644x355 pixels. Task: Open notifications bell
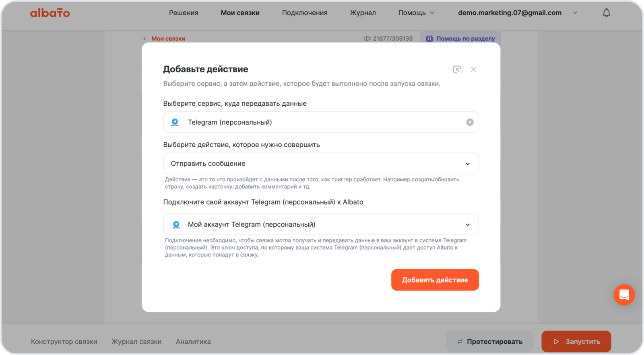tap(606, 13)
